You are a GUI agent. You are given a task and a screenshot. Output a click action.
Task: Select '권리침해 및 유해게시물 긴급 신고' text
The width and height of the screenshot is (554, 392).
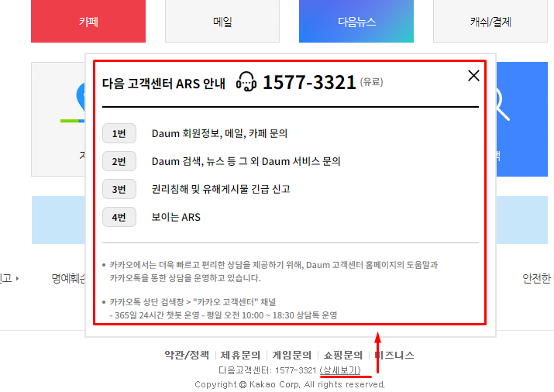tap(221, 189)
